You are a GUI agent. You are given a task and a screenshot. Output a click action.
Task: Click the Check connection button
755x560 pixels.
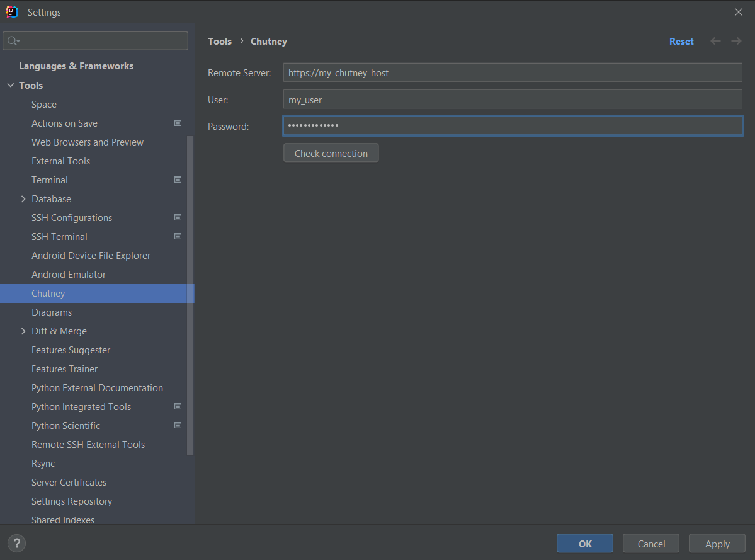331,153
